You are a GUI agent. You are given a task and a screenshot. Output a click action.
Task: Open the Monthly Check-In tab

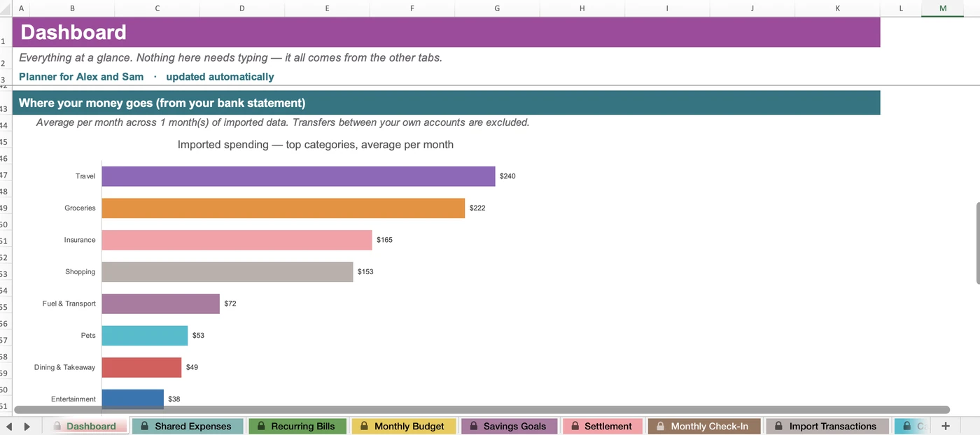[703, 426]
